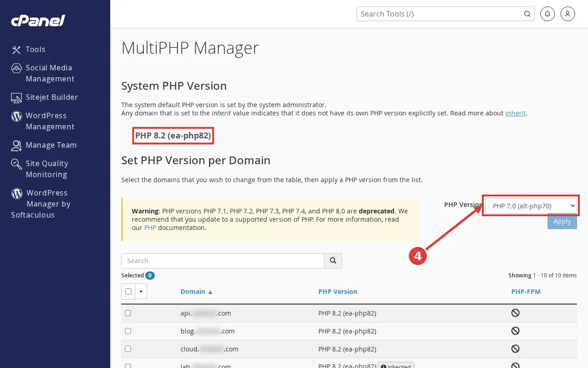Follow the inherit documentation link
The image size is (588, 368).
515,113
